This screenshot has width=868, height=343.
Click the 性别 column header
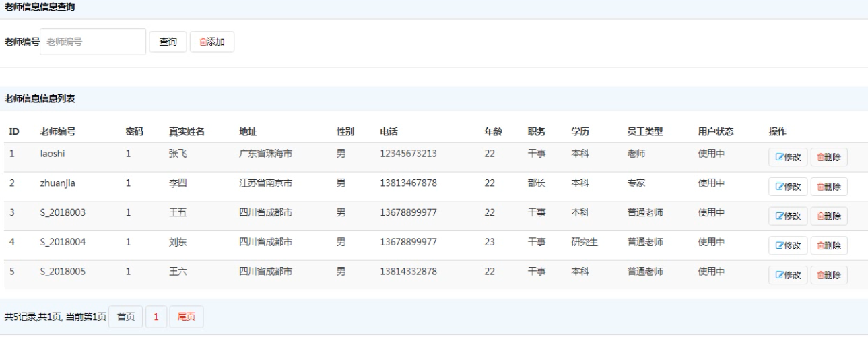coord(345,131)
